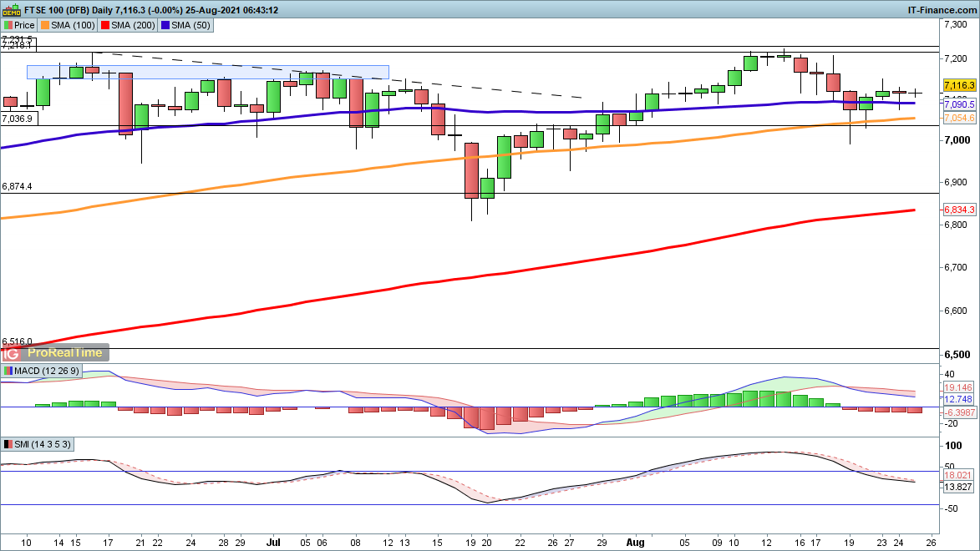Screen dimensions: 980x551
Task: Click the light blue shaded rectangle zone
Action: tap(208, 72)
